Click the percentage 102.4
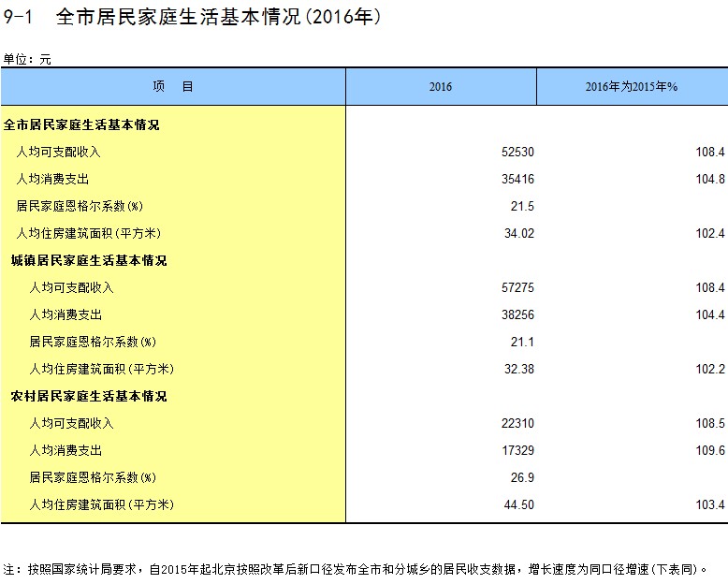This screenshot has width=728, height=584. coord(710,234)
